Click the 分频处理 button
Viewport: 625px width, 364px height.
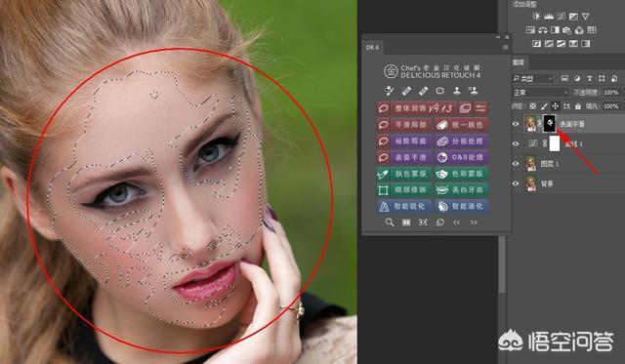pyautogui.click(x=461, y=141)
